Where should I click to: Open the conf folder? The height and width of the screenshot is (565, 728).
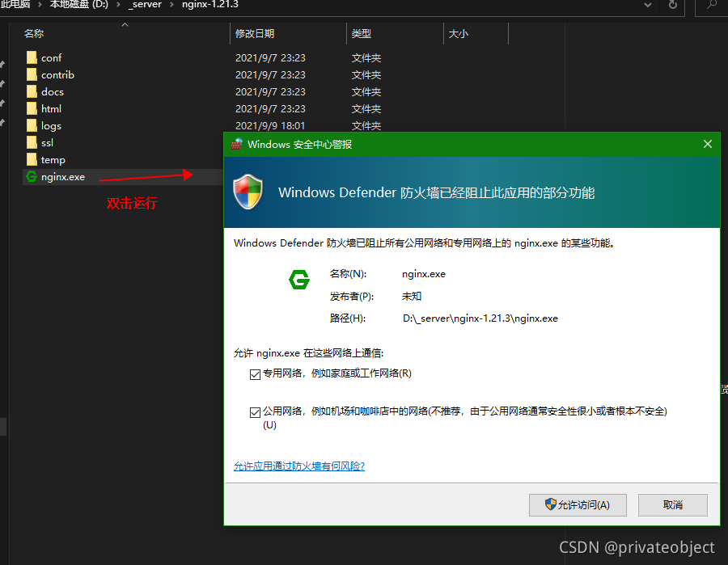(52, 57)
